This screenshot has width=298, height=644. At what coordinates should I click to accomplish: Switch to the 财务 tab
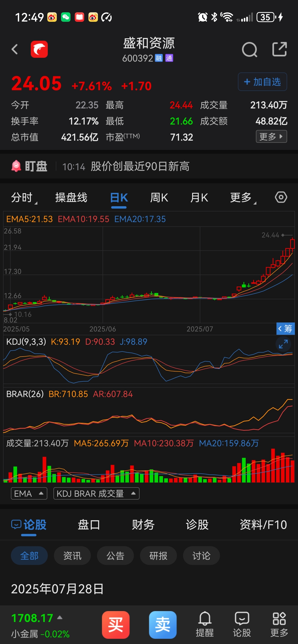tap(143, 525)
